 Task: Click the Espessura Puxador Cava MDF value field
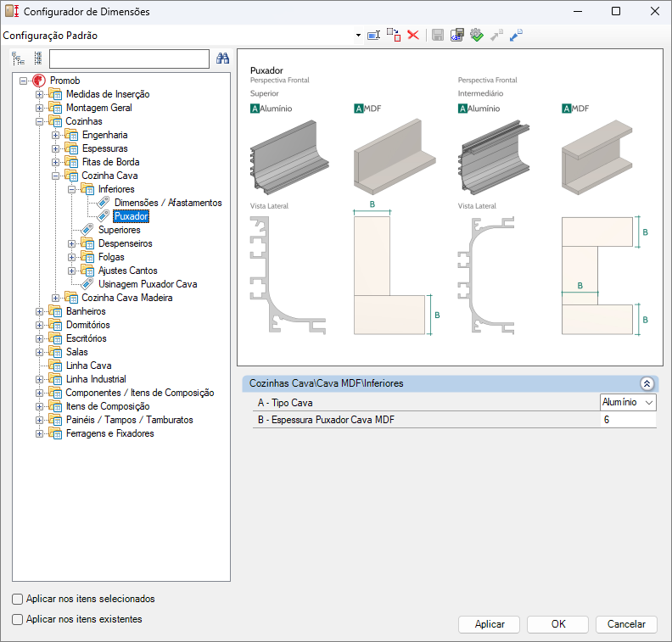(x=627, y=421)
